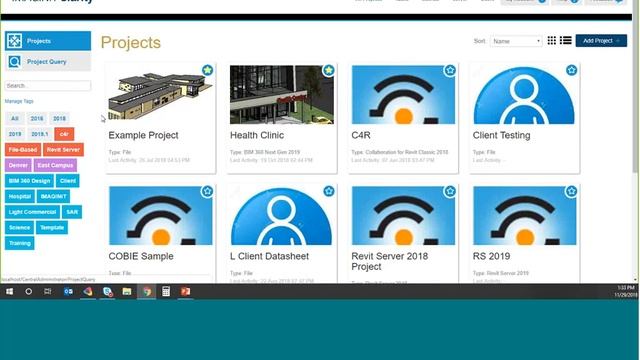Switch to Chrome on the taskbar
The height and width of the screenshot is (360, 640).
click(147, 291)
